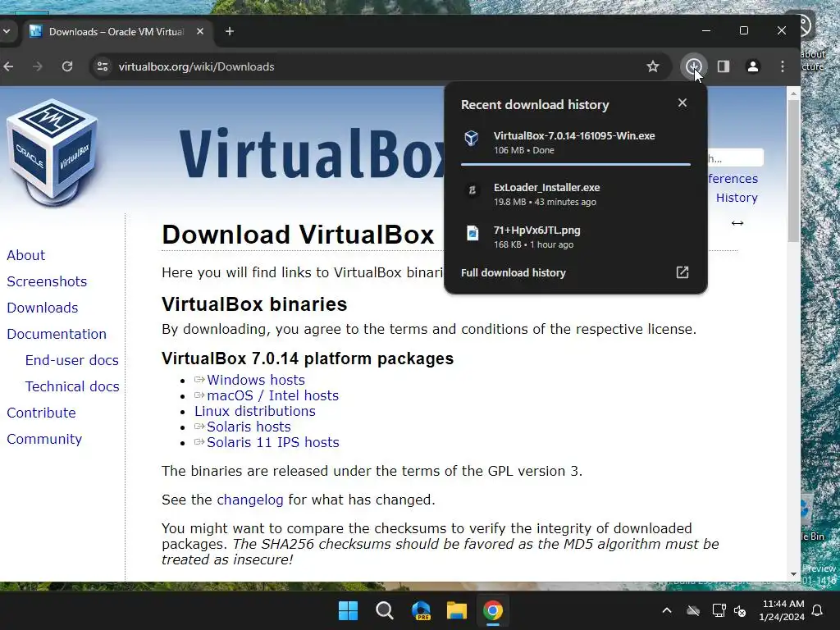Viewport: 840px width, 630px height.
Task: Download the Windows hosts package
Action: pyautogui.click(x=256, y=380)
